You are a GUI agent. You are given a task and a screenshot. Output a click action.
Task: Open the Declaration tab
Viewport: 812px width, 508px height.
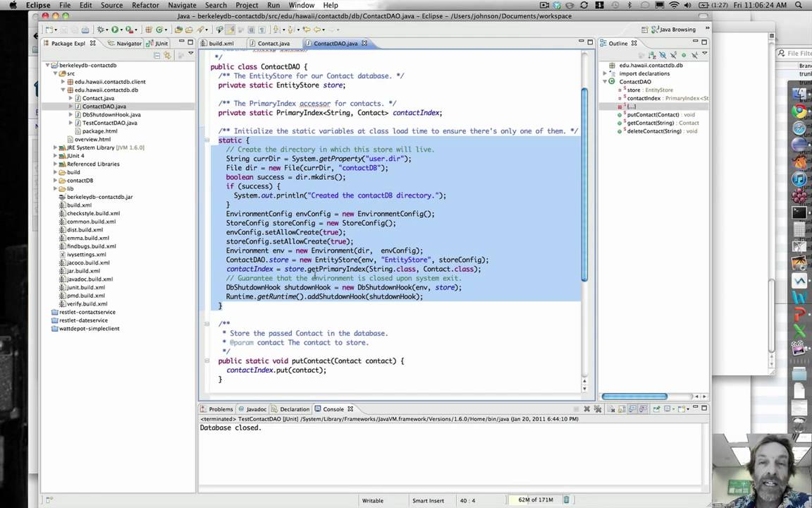click(x=290, y=409)
